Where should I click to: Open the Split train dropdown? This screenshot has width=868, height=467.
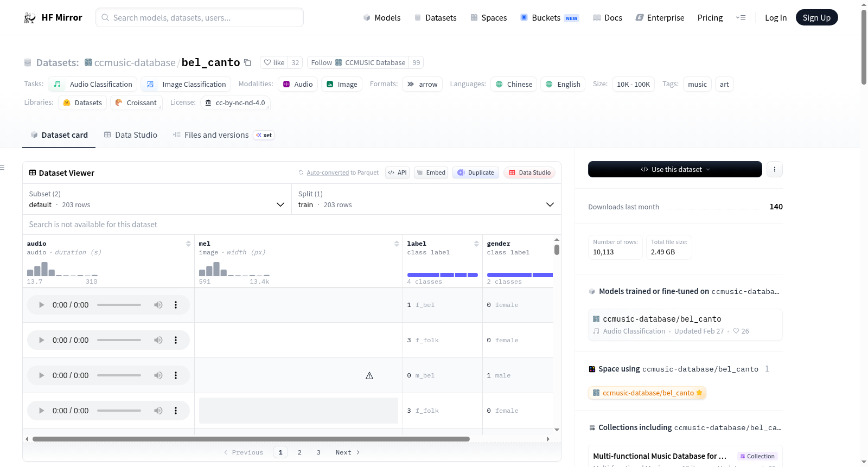[x=426, y=199]
